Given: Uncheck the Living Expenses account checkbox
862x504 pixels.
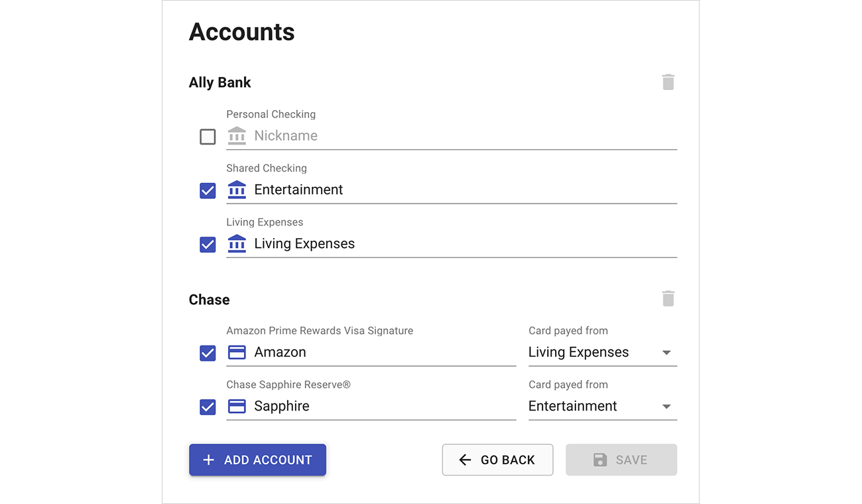Looking at the screenshot, I should point(208,245).
